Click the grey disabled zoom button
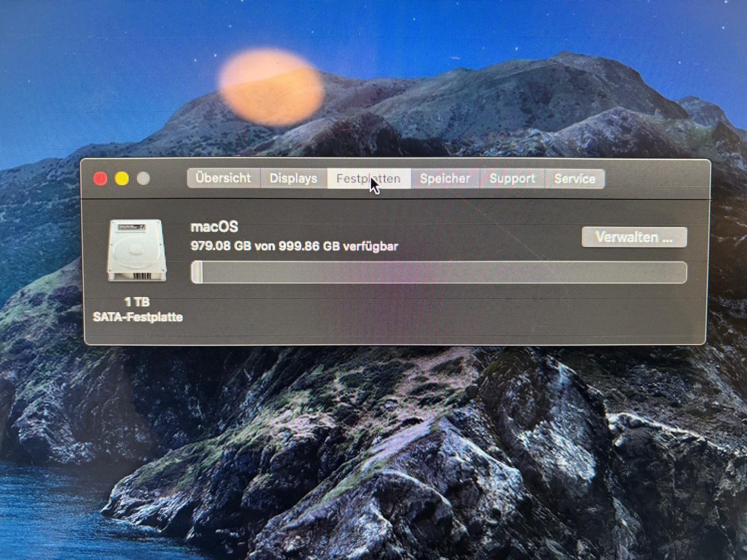The image size is (747, 560). [143, 178]
